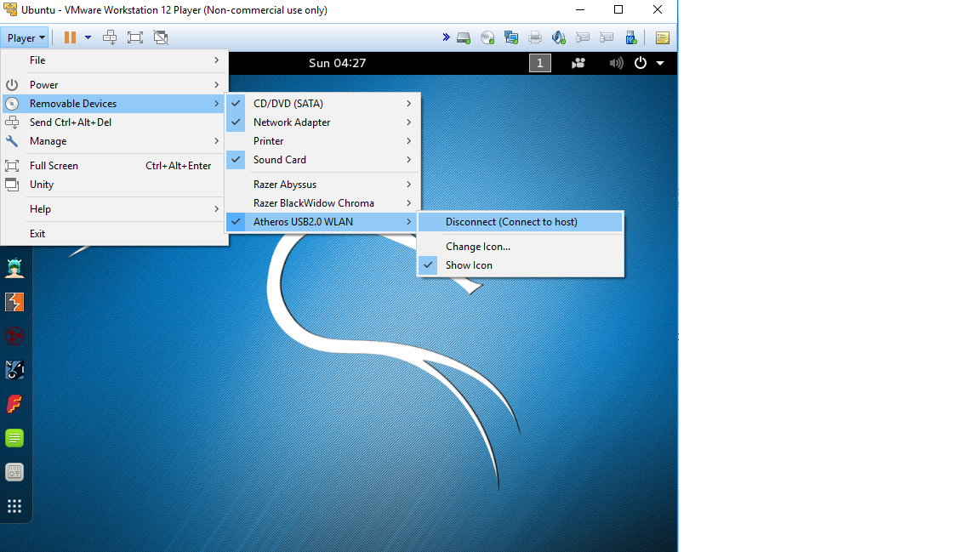Click the workspace 1 indicator
Screen dimensions: 980x552
[540, 63]
